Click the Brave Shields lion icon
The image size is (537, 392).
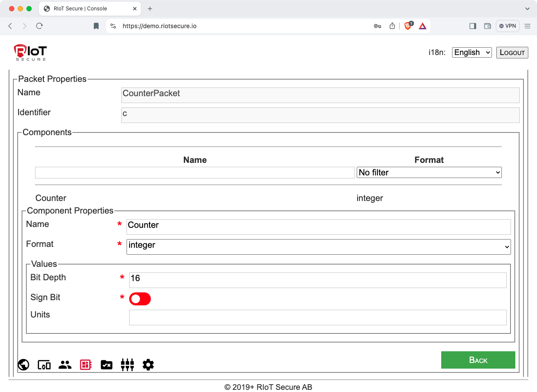pyautogui.click(x=408, y=26)
